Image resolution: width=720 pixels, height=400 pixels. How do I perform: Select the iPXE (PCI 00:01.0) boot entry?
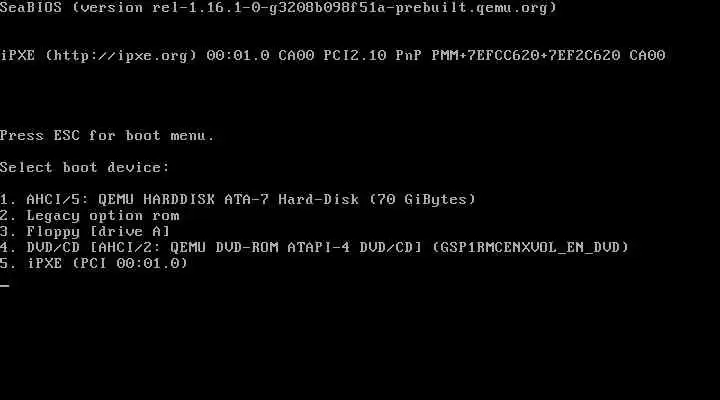pos(94,264)
